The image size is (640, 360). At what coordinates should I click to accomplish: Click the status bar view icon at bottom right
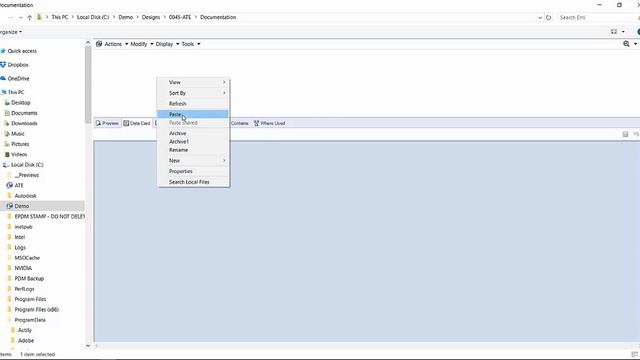click(x=634, y=354)
